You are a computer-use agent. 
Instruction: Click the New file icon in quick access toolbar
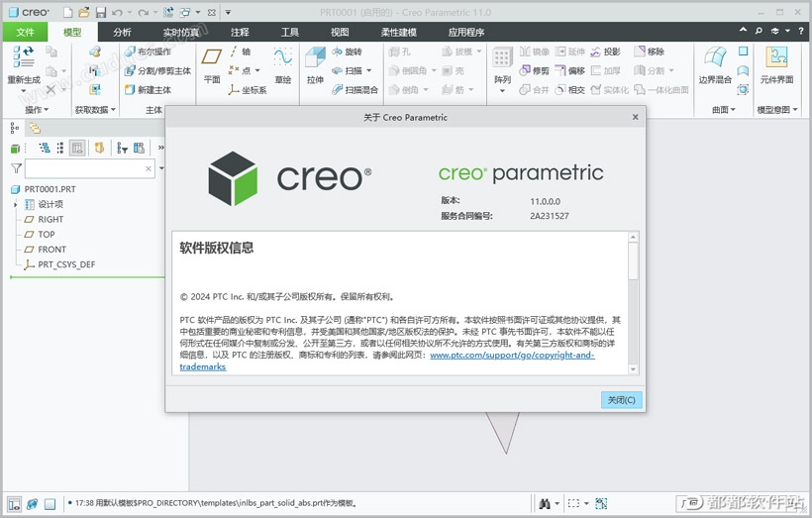coord(68,12)
